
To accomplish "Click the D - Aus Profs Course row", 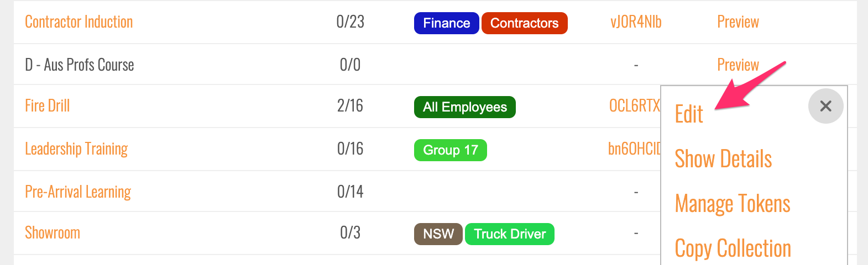I will [80, 65].
